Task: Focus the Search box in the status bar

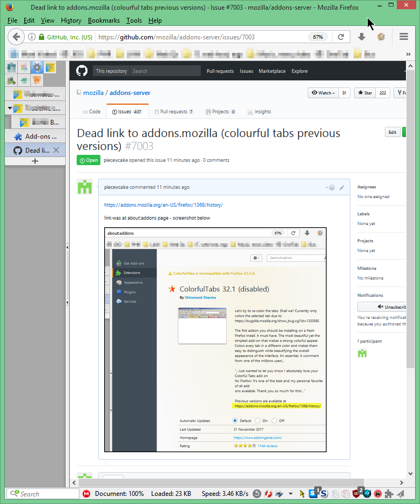Action: pos(43,494)
